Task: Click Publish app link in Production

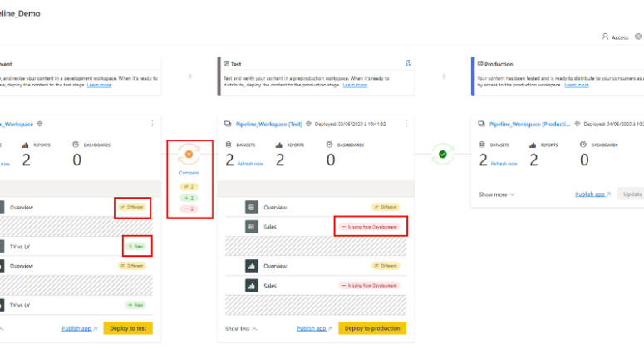Action: (x=592, y=194)
